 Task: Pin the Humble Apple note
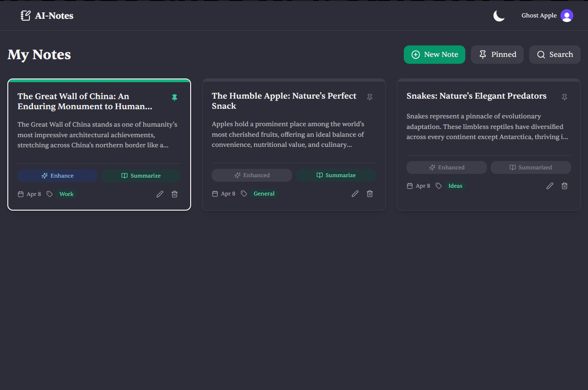coord(370,97)
